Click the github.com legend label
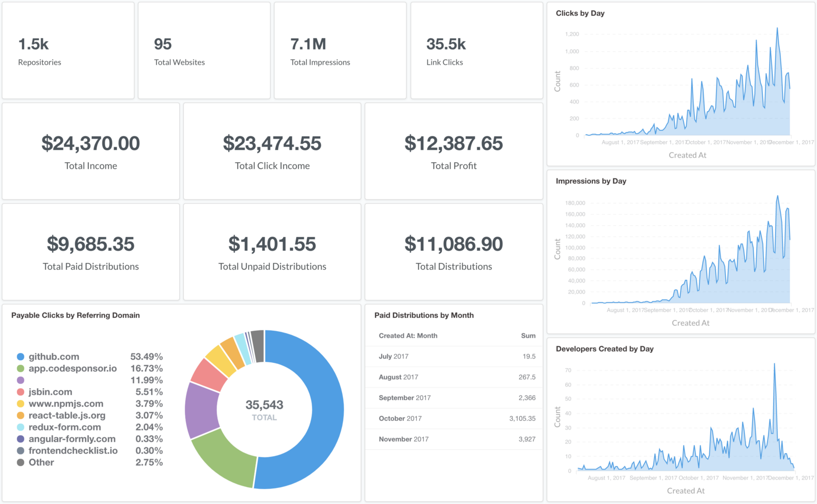This screenshot has height=504, width=817. [x=54, y=357]
